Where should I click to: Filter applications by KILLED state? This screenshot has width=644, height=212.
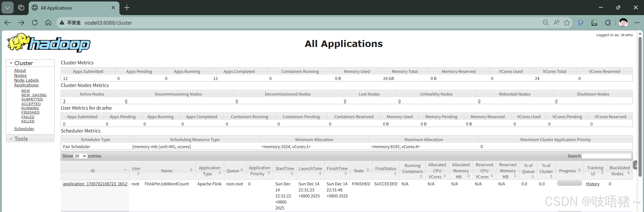(28, 121)
